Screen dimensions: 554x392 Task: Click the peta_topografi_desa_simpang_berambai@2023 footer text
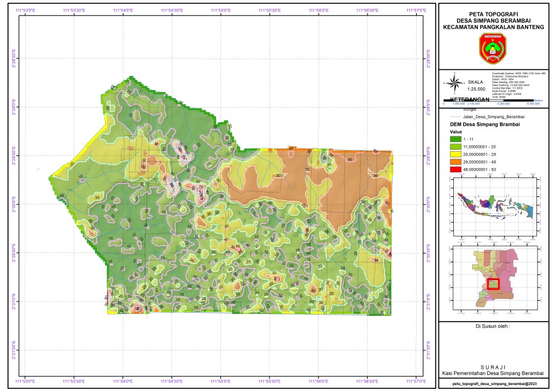[493, 383]
